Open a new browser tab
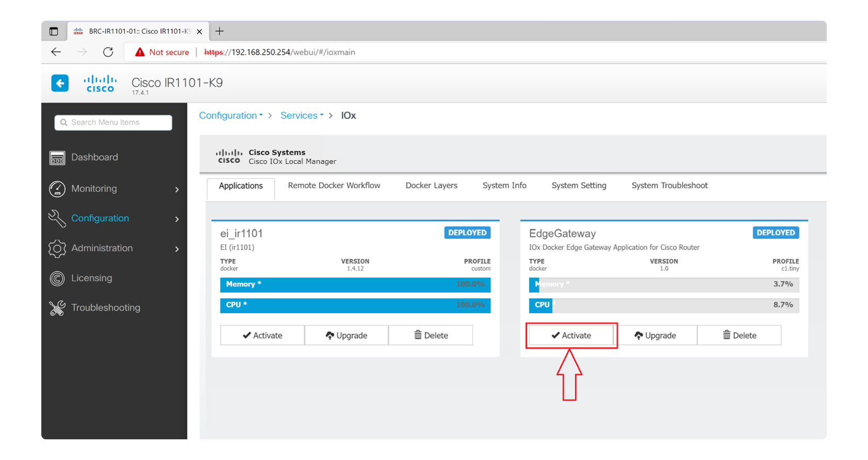The width and height of the screenshot is (868, 460). 219,32
